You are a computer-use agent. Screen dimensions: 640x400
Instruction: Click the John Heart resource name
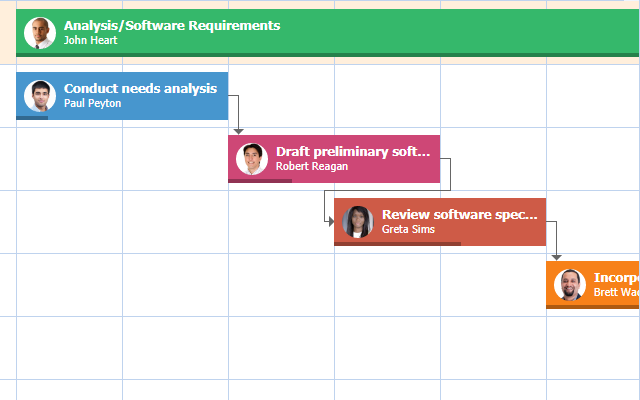pos(90,41)
